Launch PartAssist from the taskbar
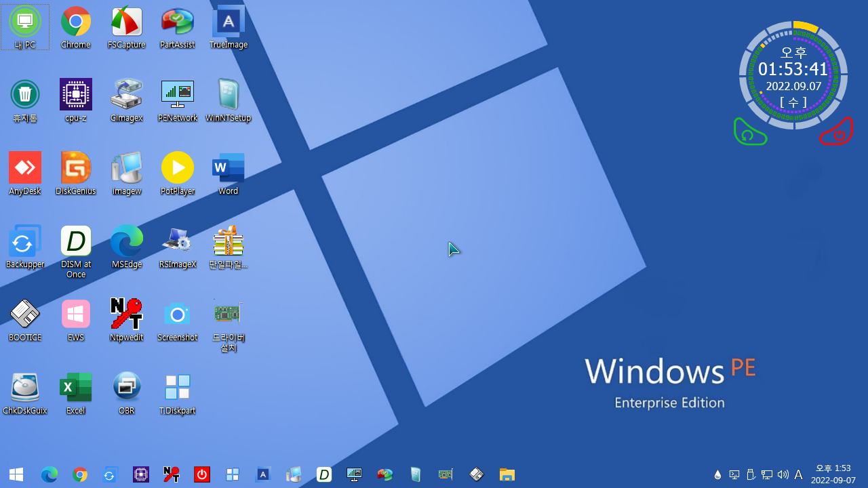This screenshot has height=488, width=868. point(385,474)
